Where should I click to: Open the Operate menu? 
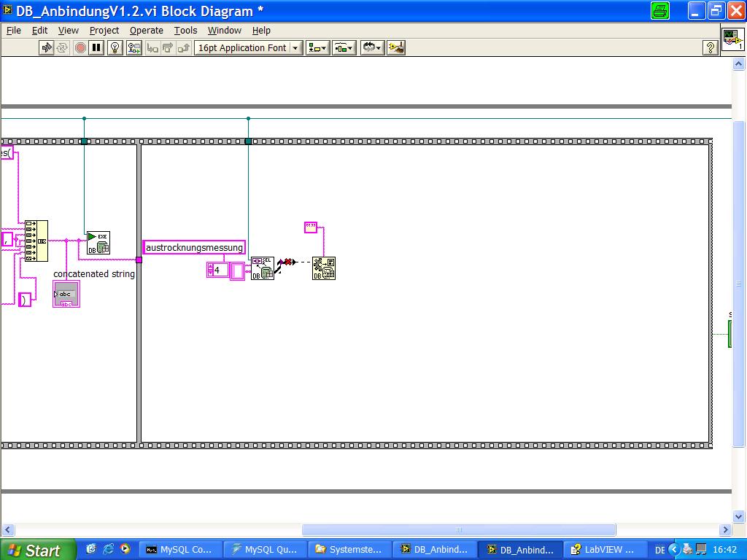pos(146,31)
